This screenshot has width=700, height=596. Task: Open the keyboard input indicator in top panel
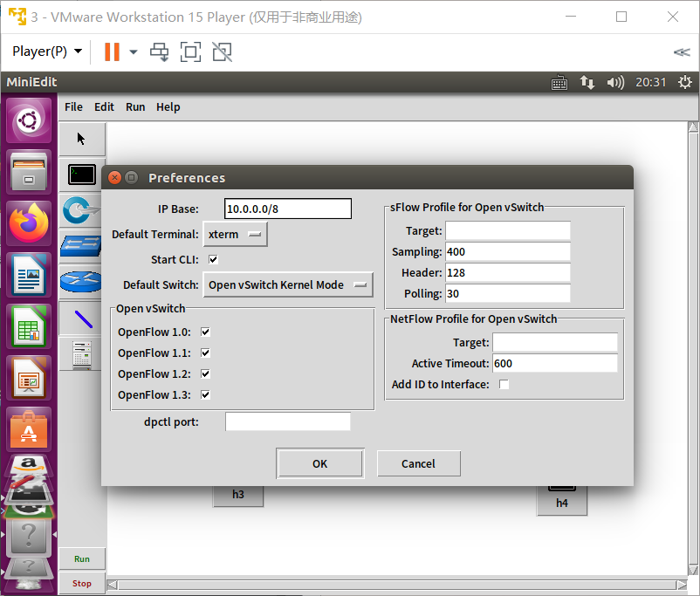pyautogui.click(x=559, y=83)
